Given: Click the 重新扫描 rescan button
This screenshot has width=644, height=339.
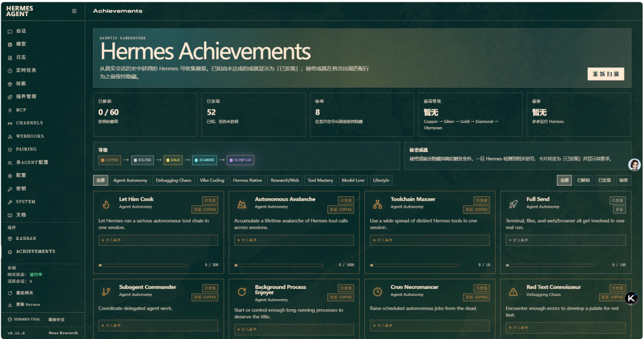Looking at the screenshot, I should coord(606,74).
